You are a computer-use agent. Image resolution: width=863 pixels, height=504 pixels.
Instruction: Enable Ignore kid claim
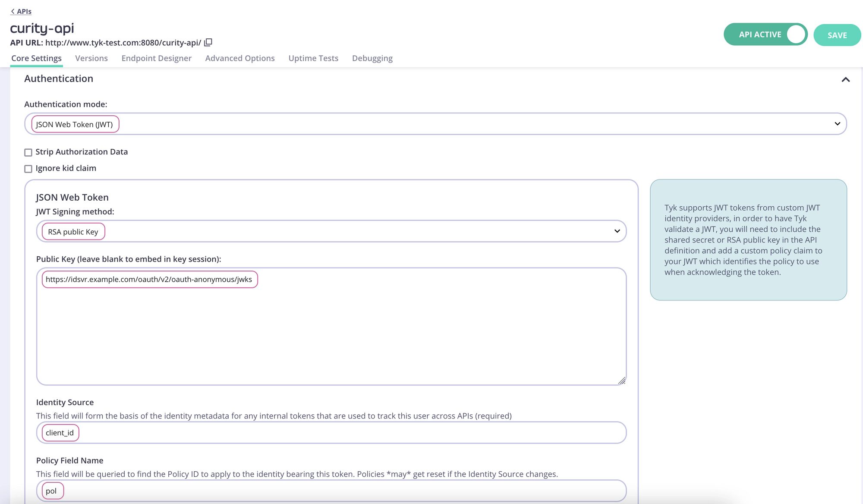(28, 168)
